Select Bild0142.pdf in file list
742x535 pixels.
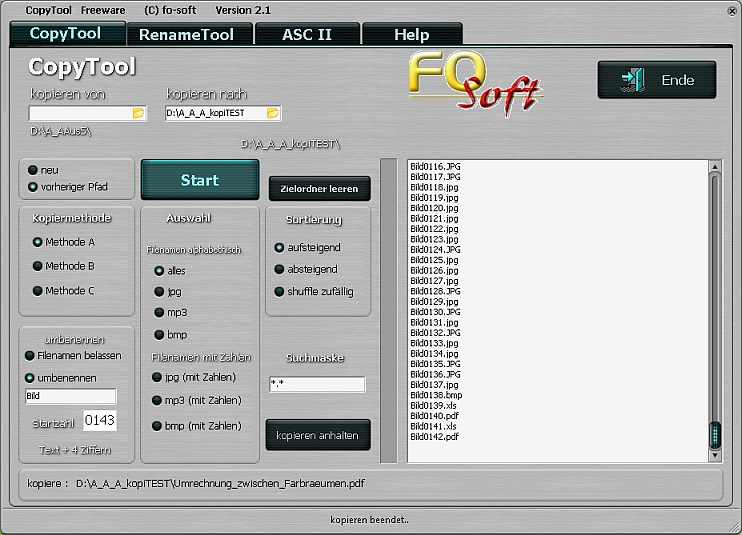point(434,437)
